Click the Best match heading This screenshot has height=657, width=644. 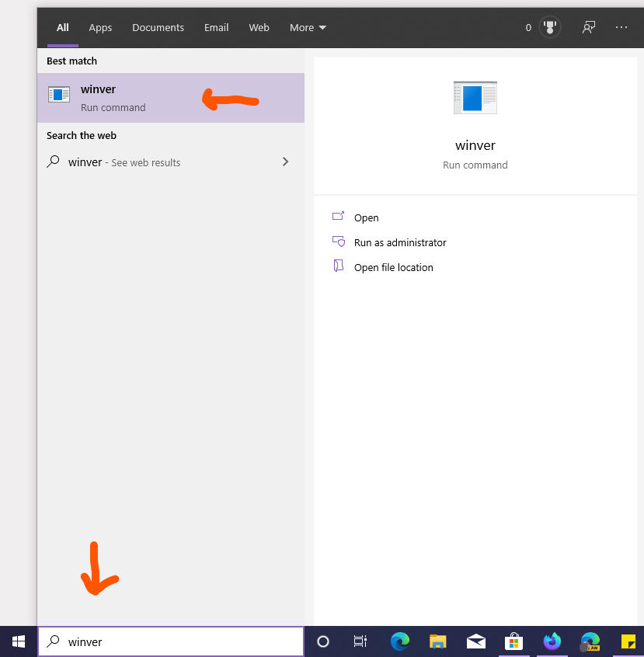(71, 61)
